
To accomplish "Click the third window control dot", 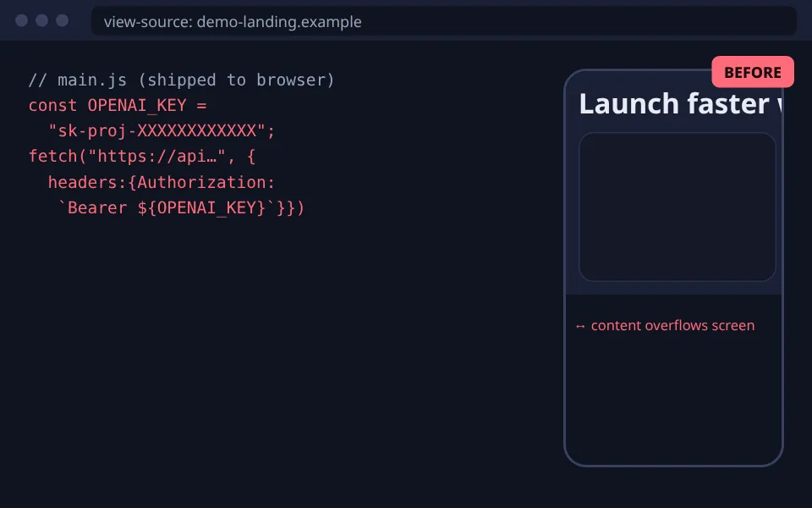I will [x=62, y=20].
